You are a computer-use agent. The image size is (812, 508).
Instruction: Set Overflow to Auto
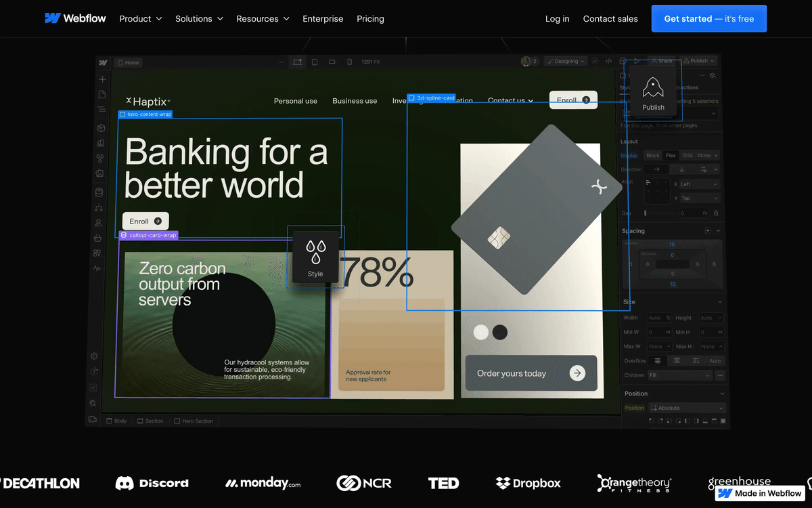[x=715, y=361]
